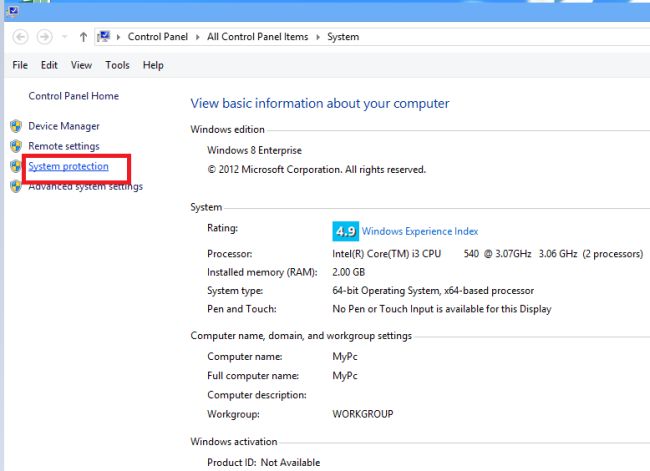Click System breadcrumb in address bar

tap(343, 36)
